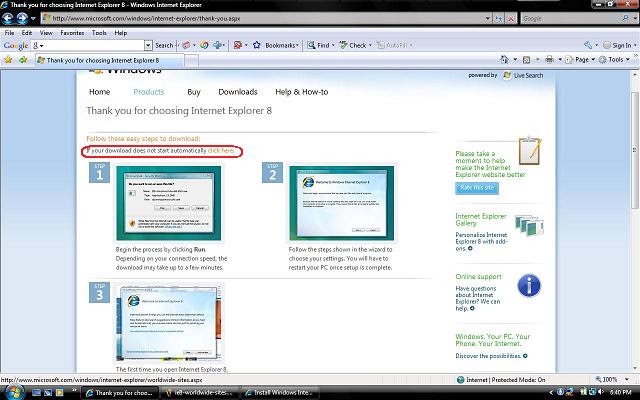Click the volume speaker tray icon

(601, 392)
